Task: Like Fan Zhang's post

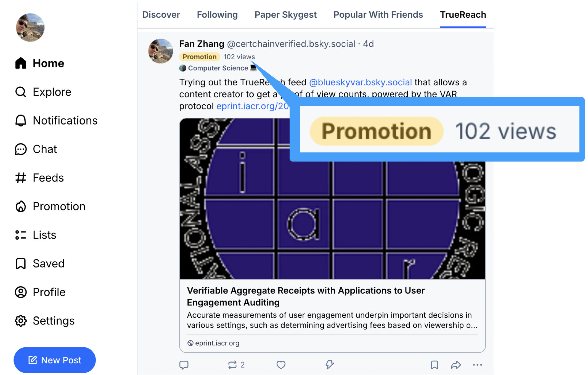Action: click(281, 365)
